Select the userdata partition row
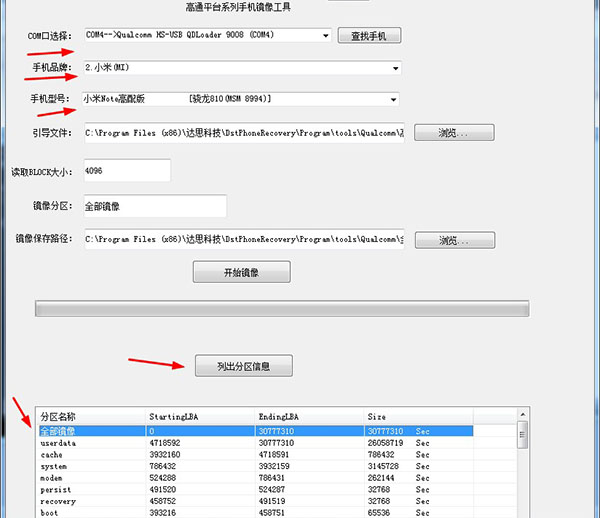Screen dimensions: 600x518 pyautogui.click(x=256, y=443)
